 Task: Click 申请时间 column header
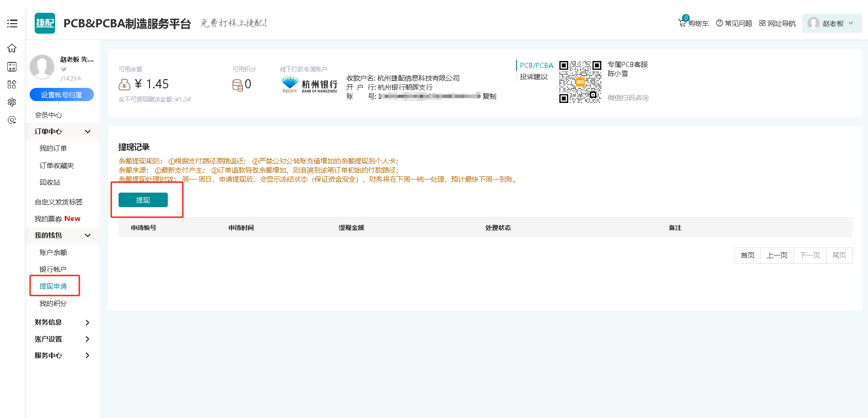[241, 228]
